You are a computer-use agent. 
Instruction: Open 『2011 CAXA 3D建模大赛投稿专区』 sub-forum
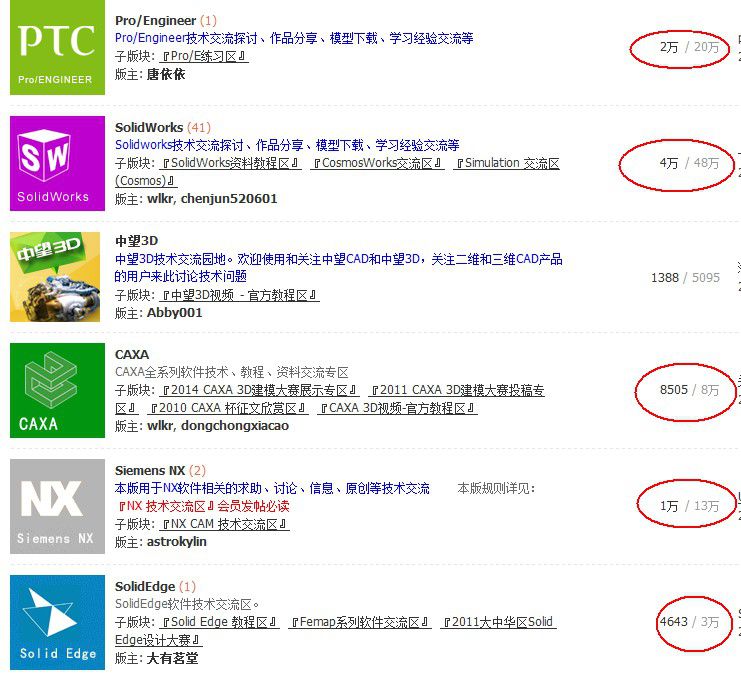click(x=457, y=390)
